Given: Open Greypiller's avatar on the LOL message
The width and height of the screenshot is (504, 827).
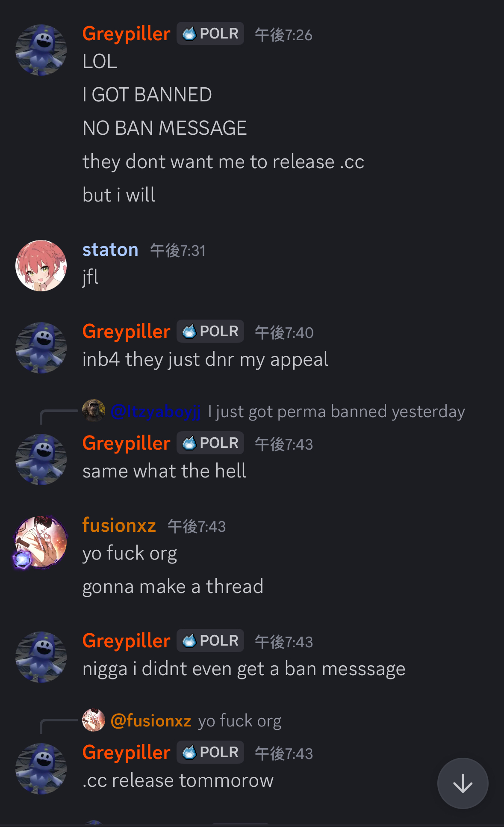Looking at the screenshot, I should 41,50.
